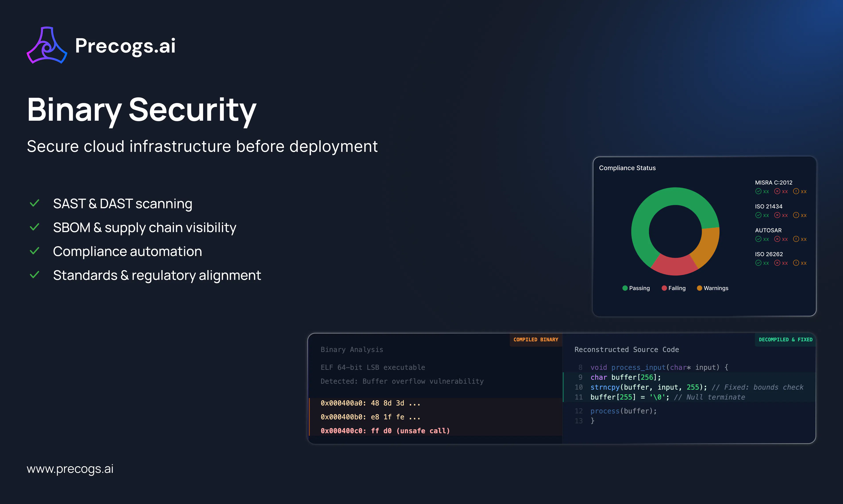The image size is (843, 504).
Task: Click the orange Warnings legend dot
Action: coord(700,288)
